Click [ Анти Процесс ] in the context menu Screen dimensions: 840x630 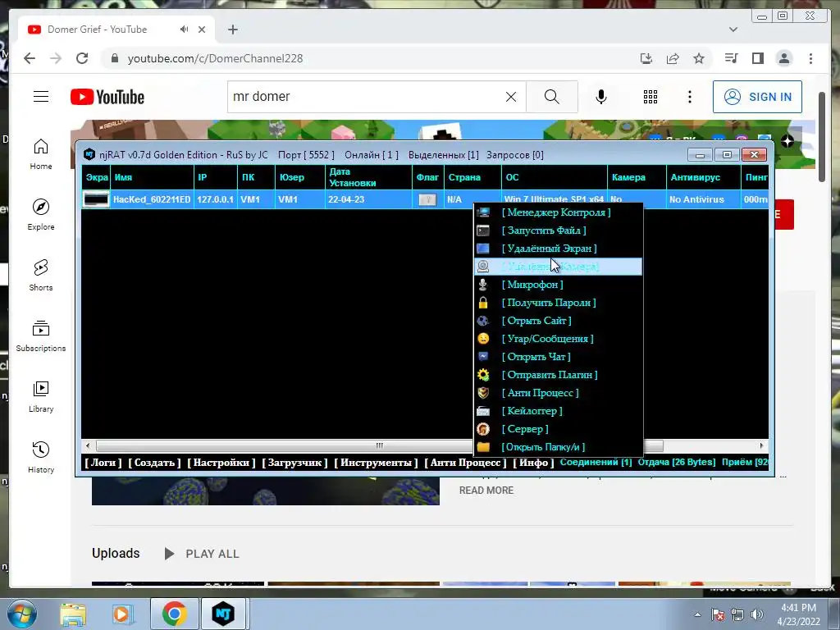[x=558, y=393]
